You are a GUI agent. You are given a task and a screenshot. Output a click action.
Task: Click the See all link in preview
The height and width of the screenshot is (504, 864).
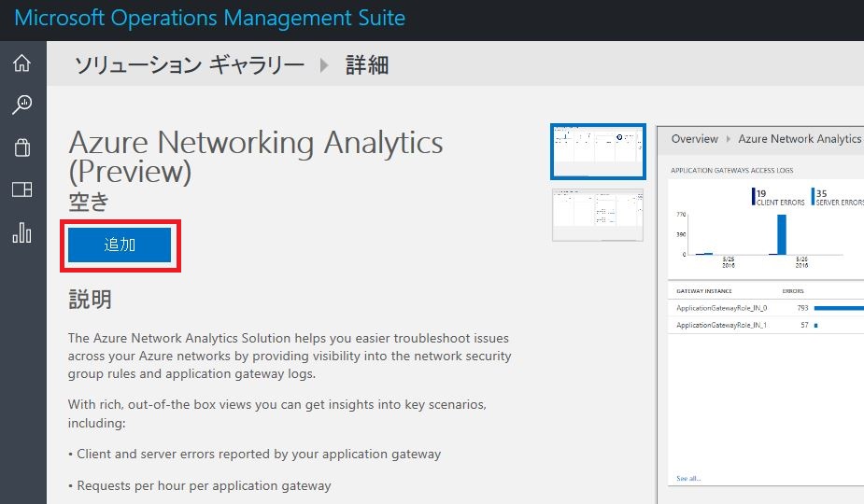[688, 478]
